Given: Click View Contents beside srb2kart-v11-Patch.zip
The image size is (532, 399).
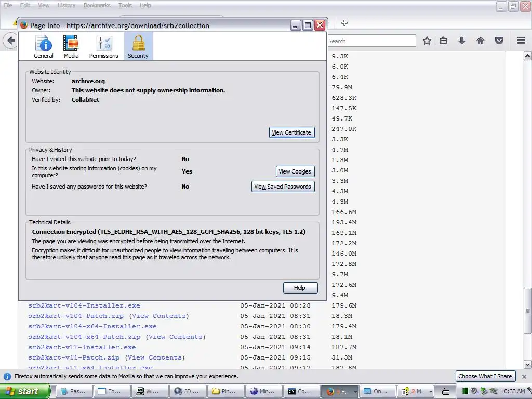Looking at the screenshot, I should point(155,357).
